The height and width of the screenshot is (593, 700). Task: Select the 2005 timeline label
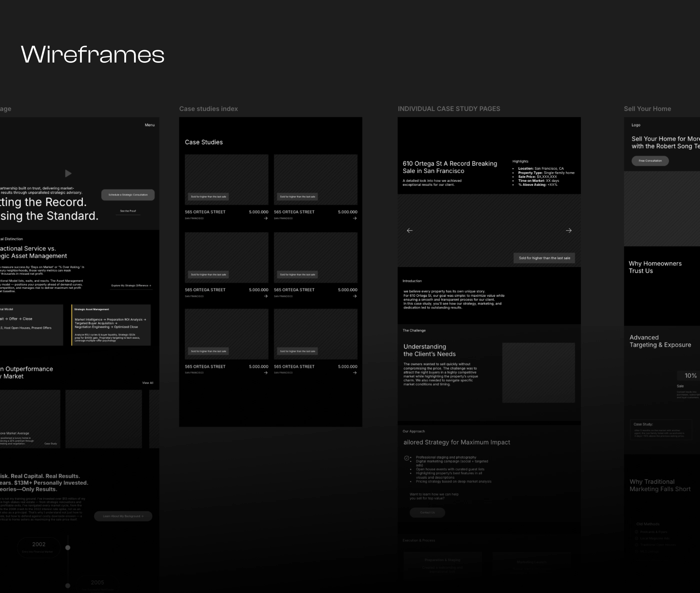[97, 582]
